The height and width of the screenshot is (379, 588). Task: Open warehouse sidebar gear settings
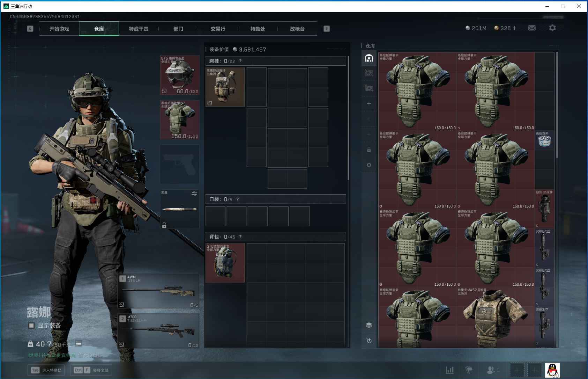(x=369, y=165)
